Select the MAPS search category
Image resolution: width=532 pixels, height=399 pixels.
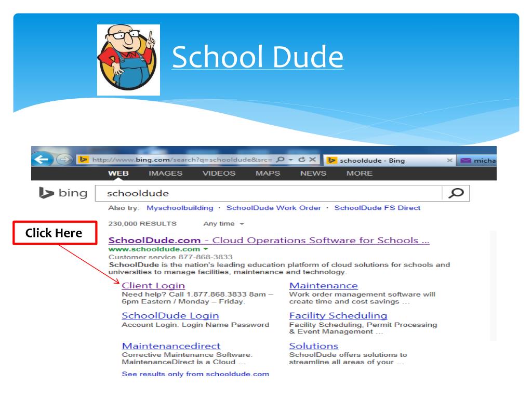pos(268,174)
